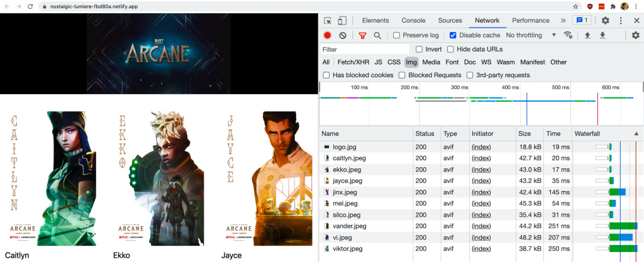Switch to the Elements tab
This screenshot has height=262, width=644.
375,21
